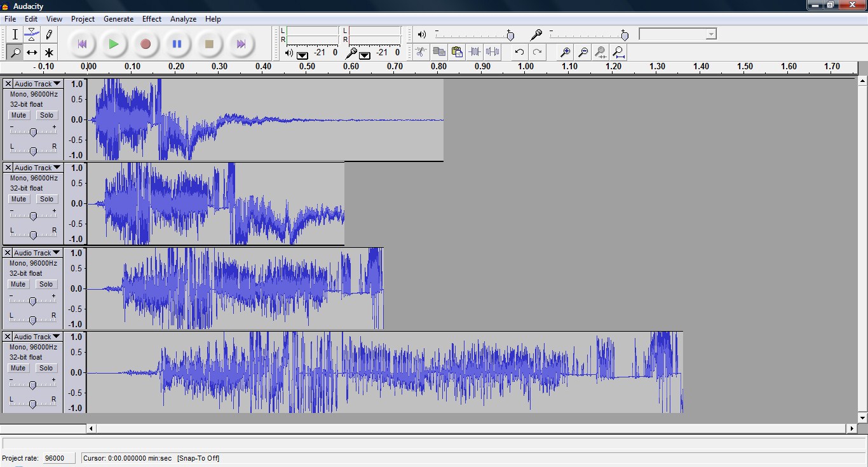Image resolution: width=868 pixels, height=467 pixels.
Task: Open the input meter dropdown arrow
Action: click(x=365, y=55)
